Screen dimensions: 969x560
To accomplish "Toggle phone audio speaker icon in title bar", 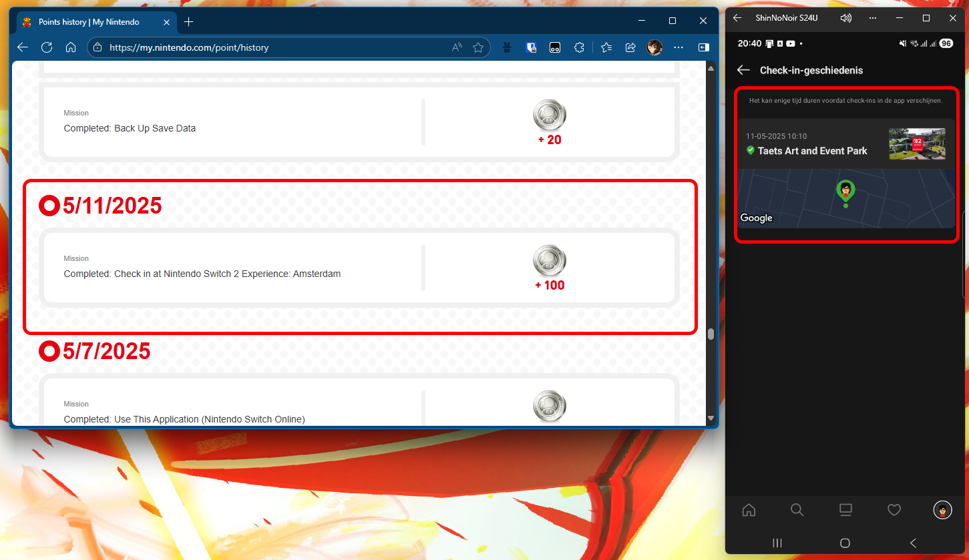I will pos(846,18).
